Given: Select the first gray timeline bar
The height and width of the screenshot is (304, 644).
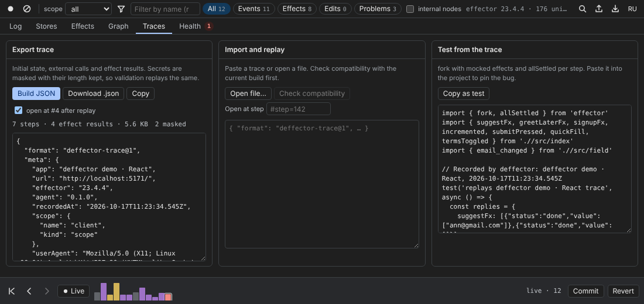Looking at the screenshot, I should (97, 296).
